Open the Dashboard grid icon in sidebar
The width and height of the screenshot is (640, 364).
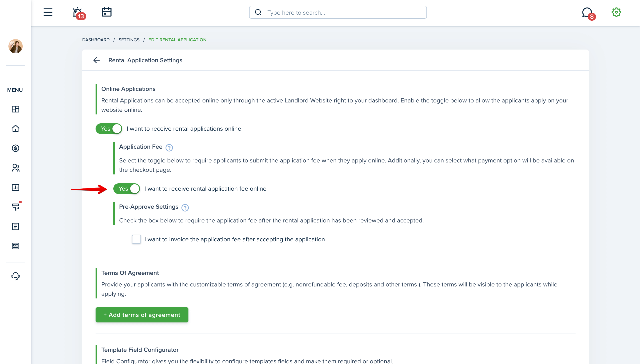coord(16,109)
